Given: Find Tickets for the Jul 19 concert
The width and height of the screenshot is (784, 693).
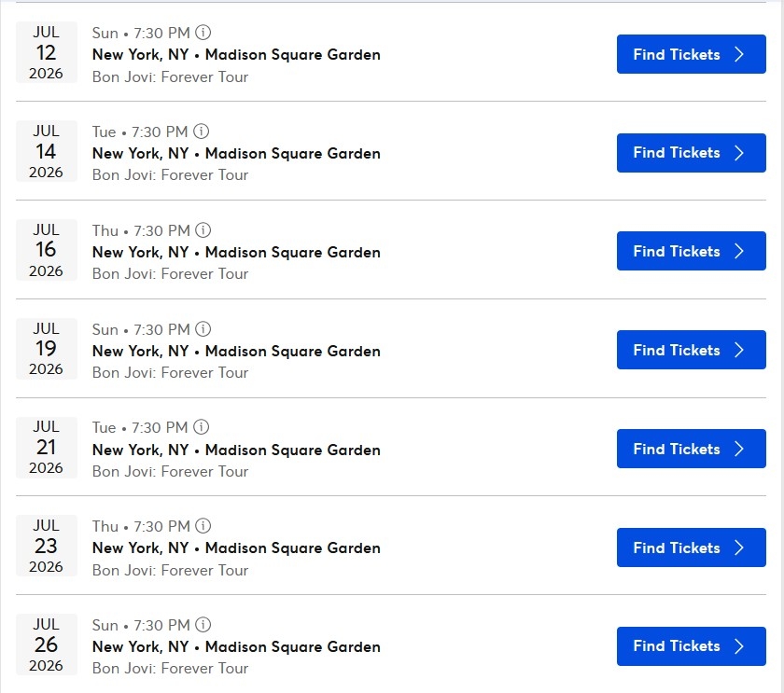Looking at the screenshot, I should (691, 350).
